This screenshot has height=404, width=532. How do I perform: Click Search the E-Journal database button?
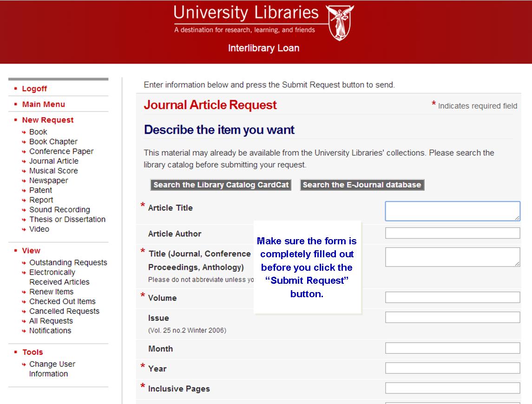(x=362, y=184)
